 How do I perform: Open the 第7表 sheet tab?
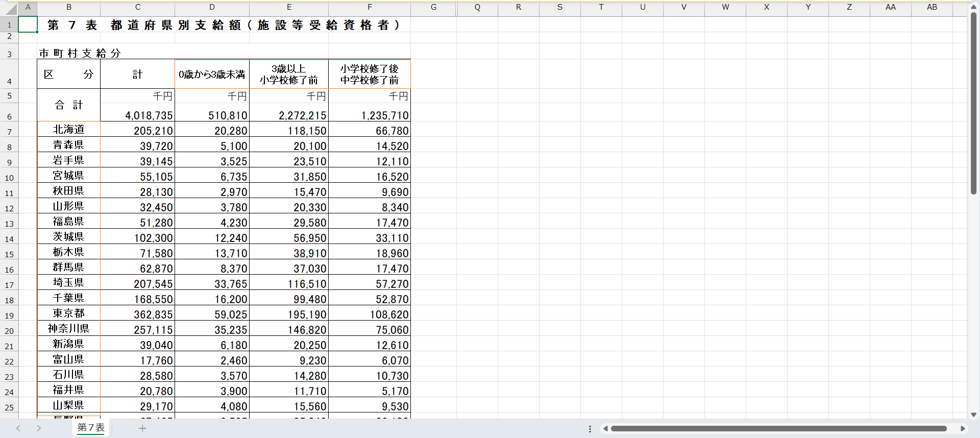tap(91, 428)
